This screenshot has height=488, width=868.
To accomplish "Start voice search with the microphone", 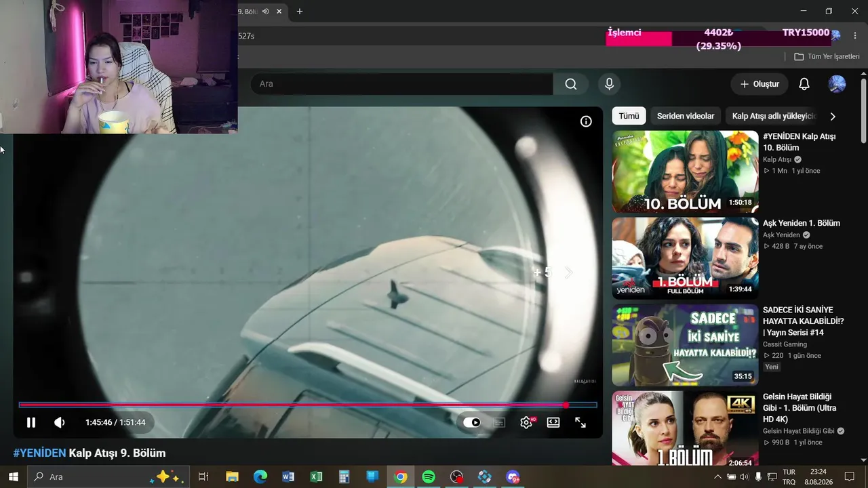I will 609,84.
